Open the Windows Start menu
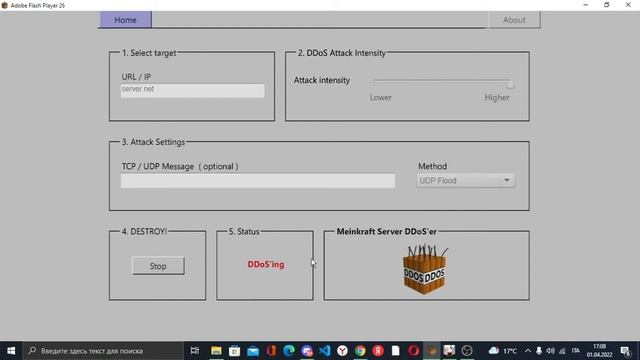 [x=11, y=351]
